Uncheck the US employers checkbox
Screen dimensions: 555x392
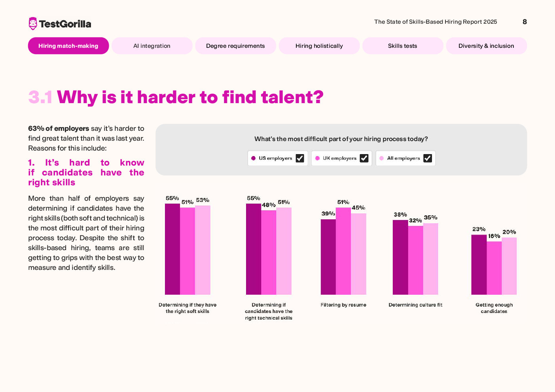point(300,158)
